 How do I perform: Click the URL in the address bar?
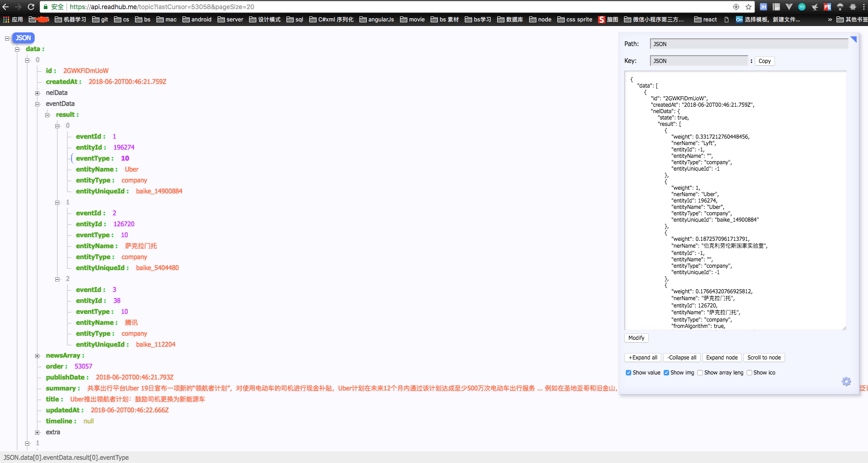pos(162,7)
